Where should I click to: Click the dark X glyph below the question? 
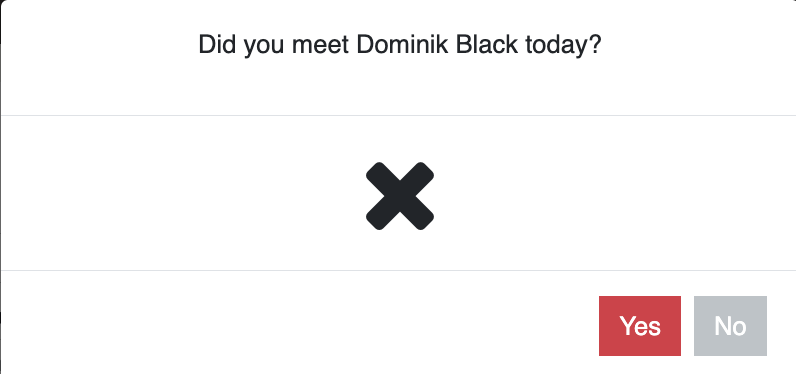(x=400, y=196)
